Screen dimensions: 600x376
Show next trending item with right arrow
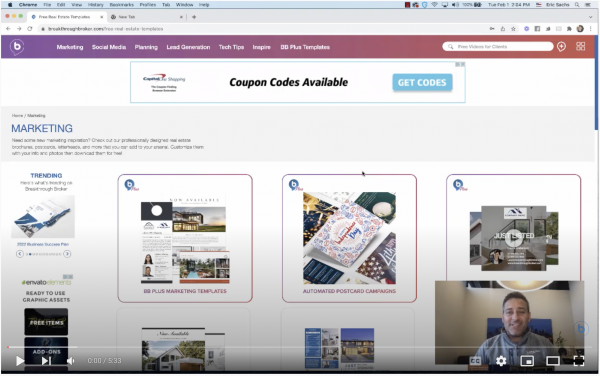67,254
